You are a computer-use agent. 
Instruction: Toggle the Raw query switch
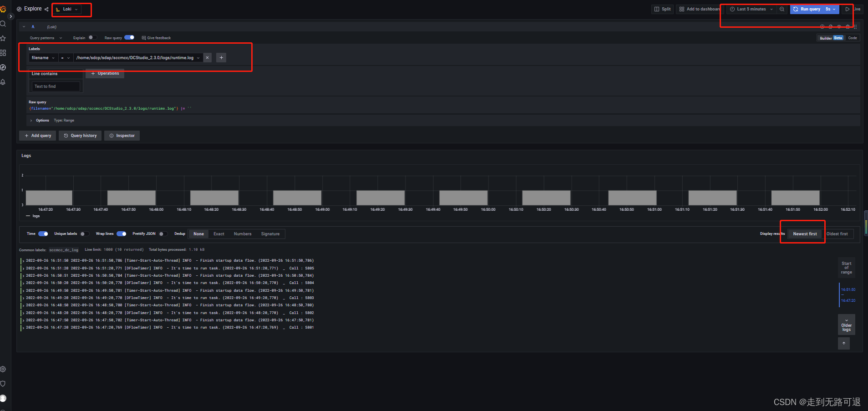[x=129, y=38]
